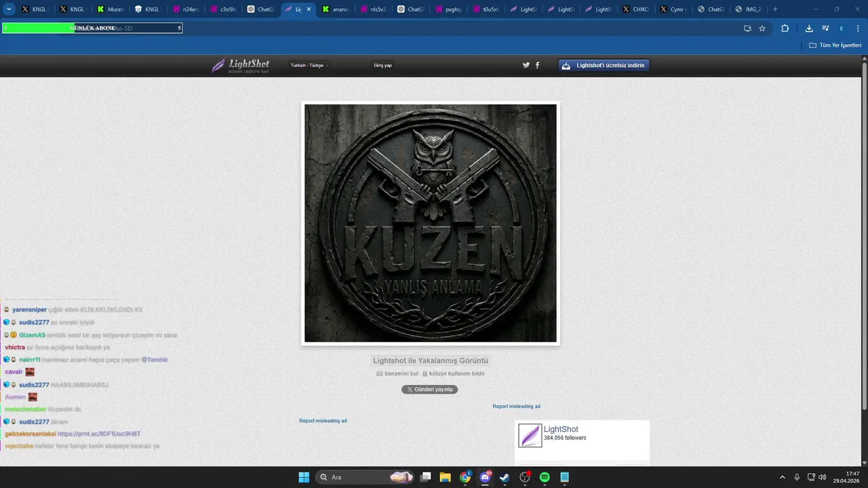The image size is (868, 488).
Task: Open Task View on the taskbar
Action: (x=425, y=477)
